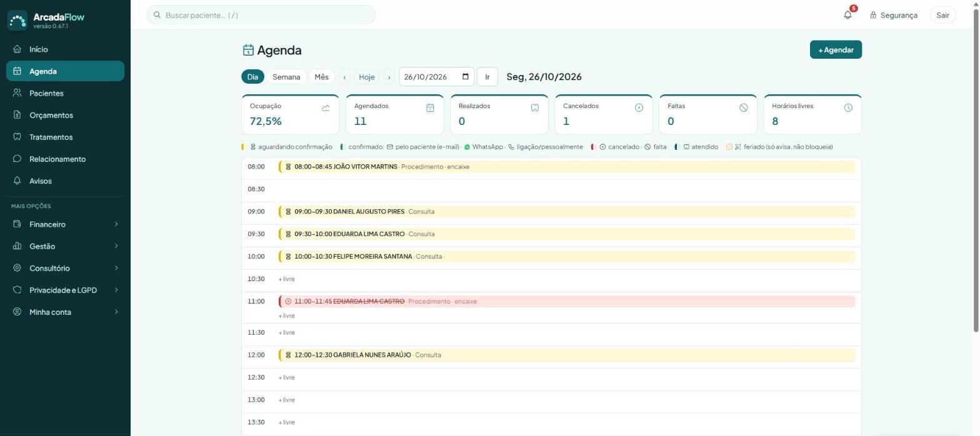Open Pacientes in sidebar
This screenshot has width=980, height=436.
click(65, 92)
